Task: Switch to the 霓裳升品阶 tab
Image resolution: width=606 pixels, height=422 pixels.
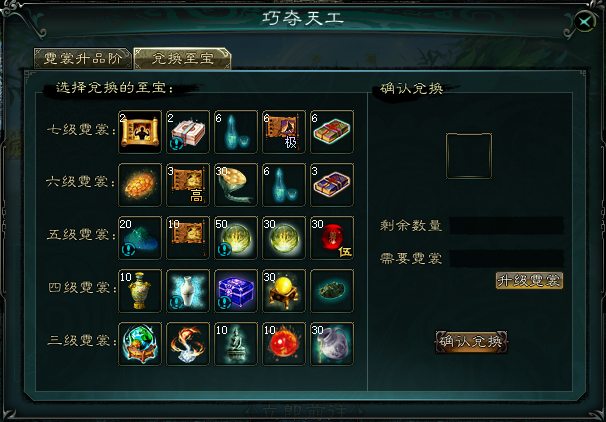Action: point(83,59)
